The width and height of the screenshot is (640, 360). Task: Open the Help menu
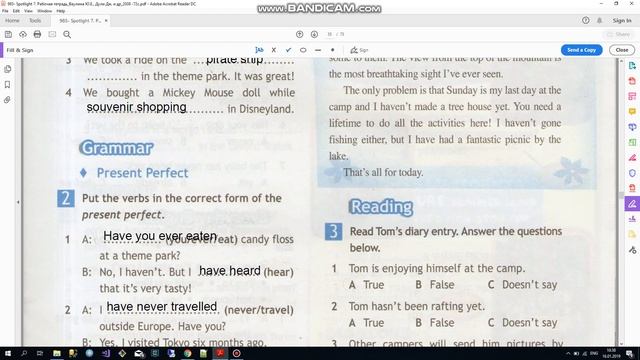point(61,11)
